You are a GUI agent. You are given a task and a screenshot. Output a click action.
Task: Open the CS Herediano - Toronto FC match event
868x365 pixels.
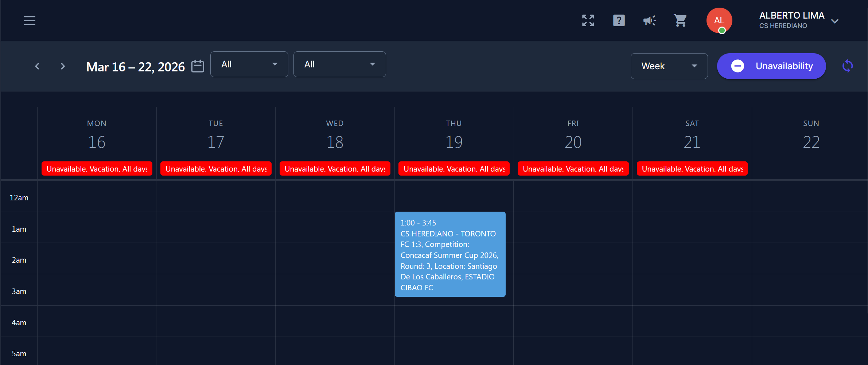coord(450,254)
